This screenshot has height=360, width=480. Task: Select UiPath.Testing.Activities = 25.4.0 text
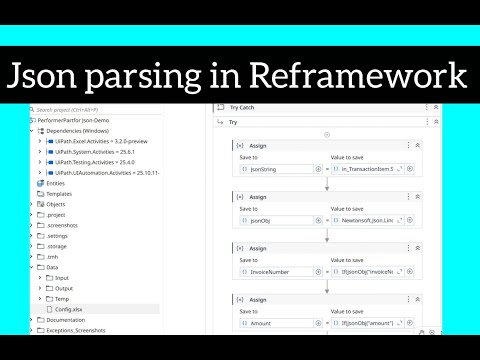95,162
